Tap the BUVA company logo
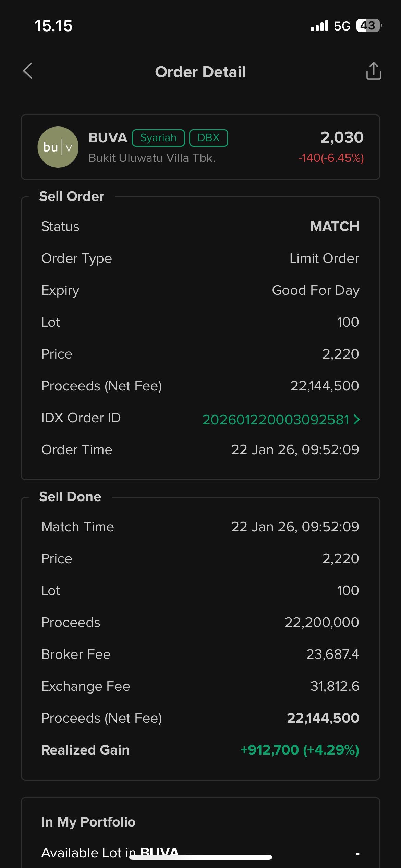The width and height of the screenshot is (401, 868). tap(58, 147)
